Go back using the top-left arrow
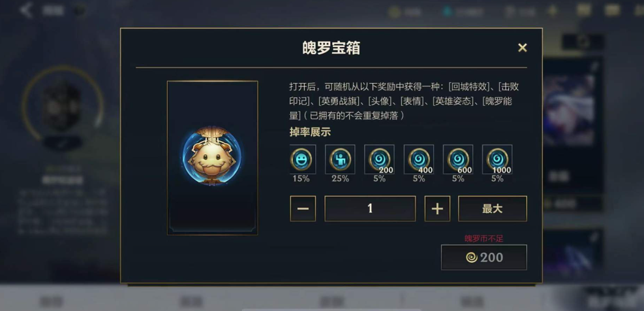The width and height of the screenshot is (644, 311). click(26, 10)
